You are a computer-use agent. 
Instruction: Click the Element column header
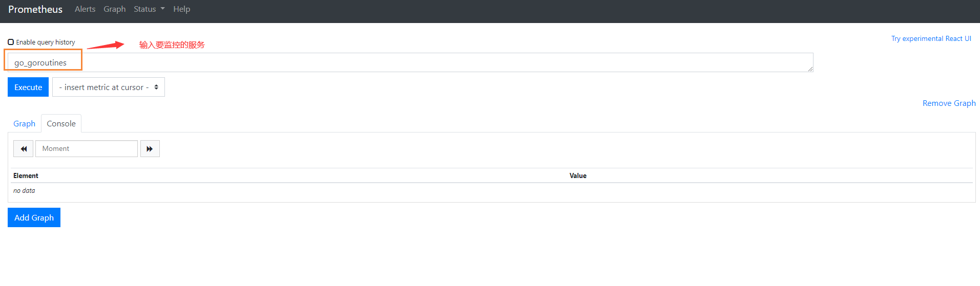coord(26,175)
